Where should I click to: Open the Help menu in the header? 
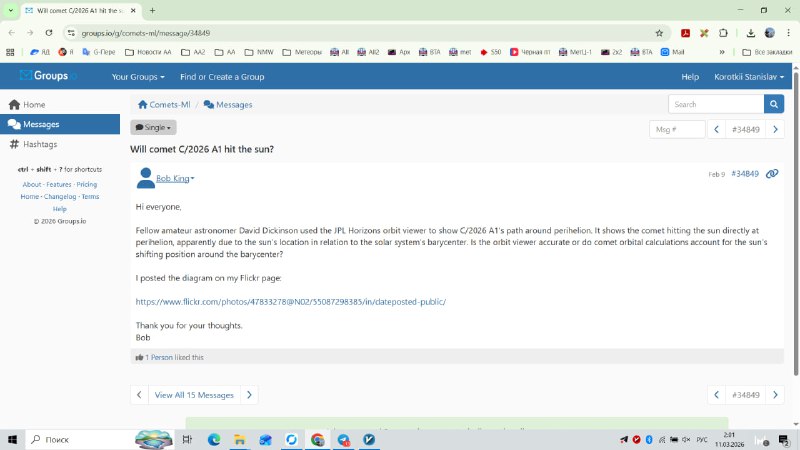(x=690, y=77)
